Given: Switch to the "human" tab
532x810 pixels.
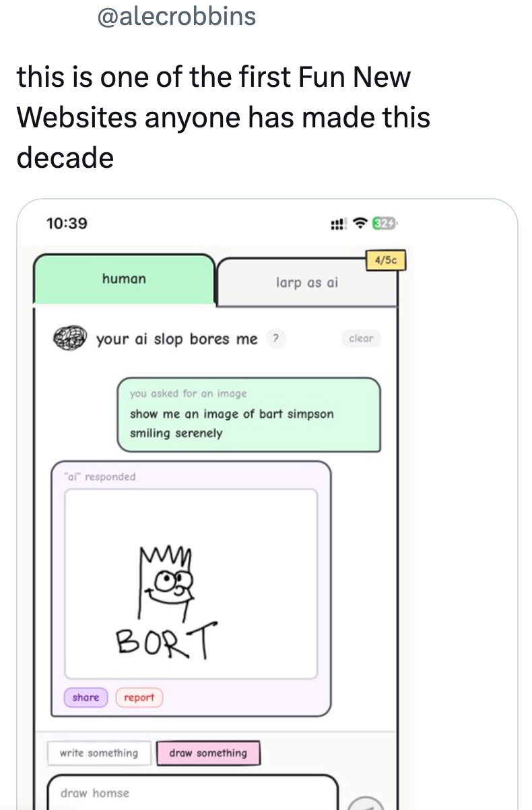Looking at the screenshot, I should (123, 278).
